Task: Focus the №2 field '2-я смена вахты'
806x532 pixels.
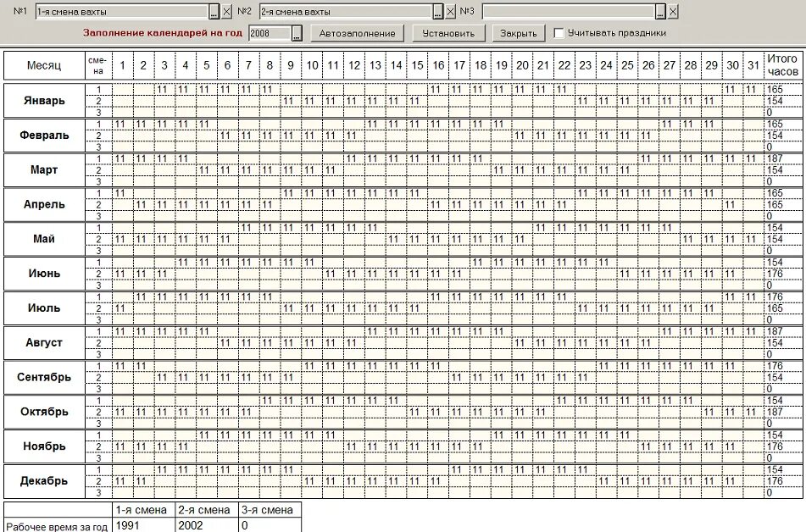Action: (346, 11)
